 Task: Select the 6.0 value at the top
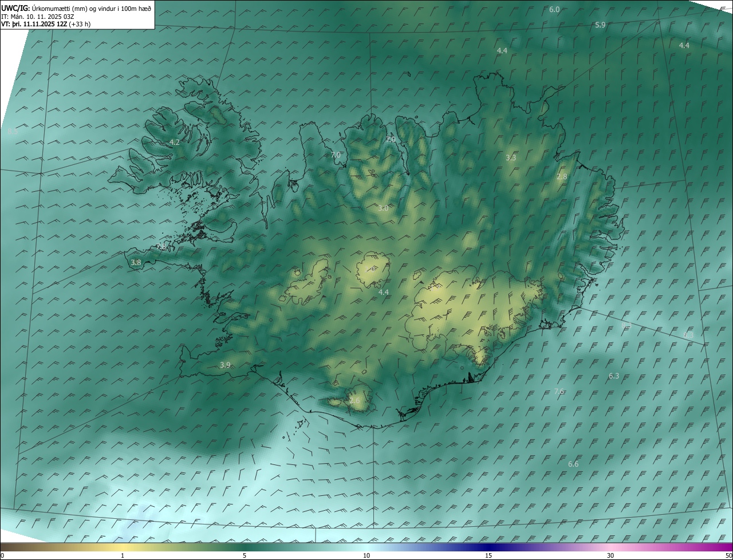click(x=554, y=10)
